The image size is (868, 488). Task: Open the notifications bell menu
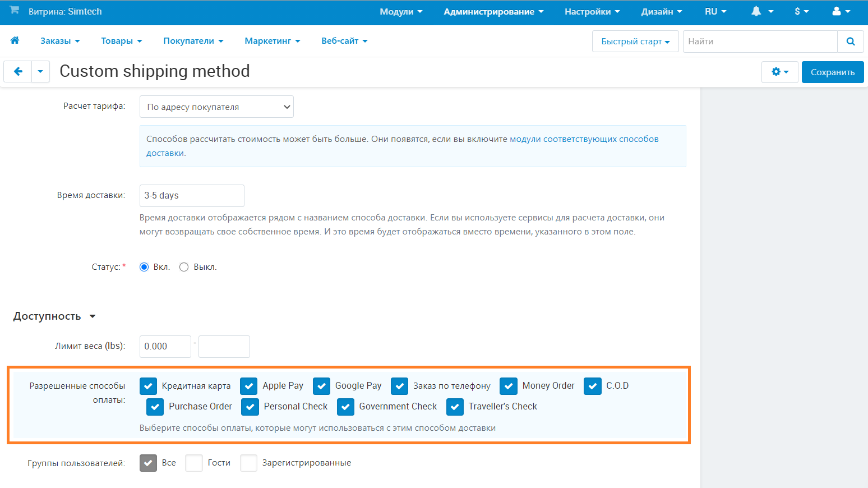point(762,11)
